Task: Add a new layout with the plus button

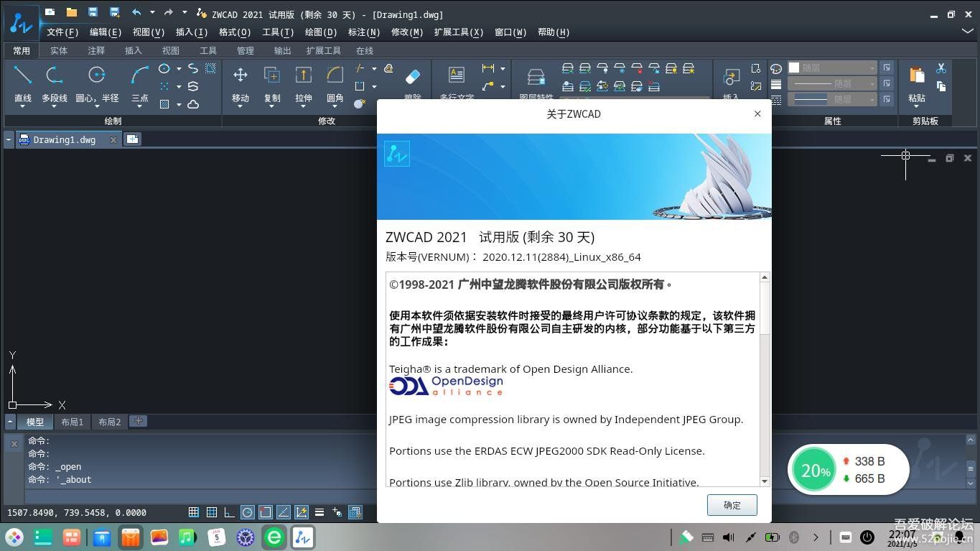Action: [x=139, y=421]
